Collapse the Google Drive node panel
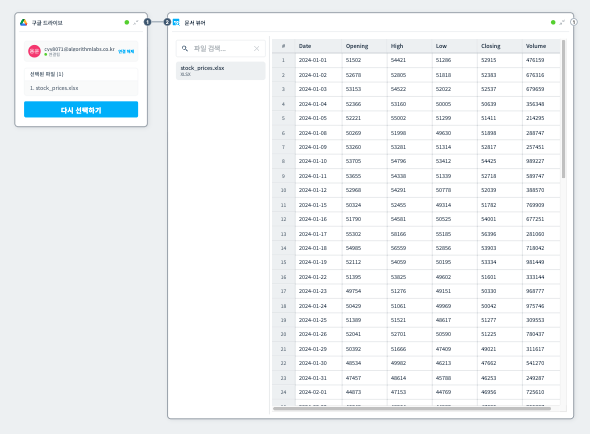Screen dimensions: 590x434 (136, 23)
